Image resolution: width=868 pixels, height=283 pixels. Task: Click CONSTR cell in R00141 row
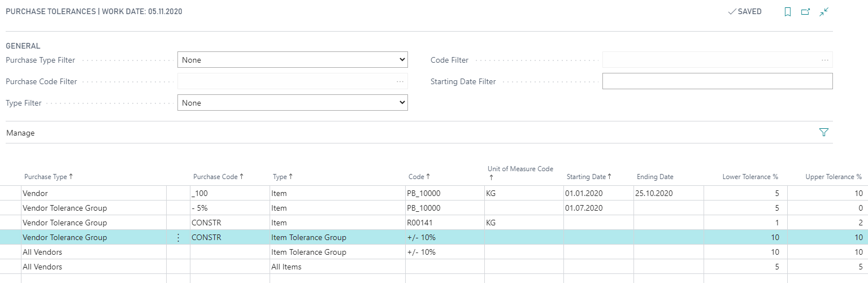point(230,223)
